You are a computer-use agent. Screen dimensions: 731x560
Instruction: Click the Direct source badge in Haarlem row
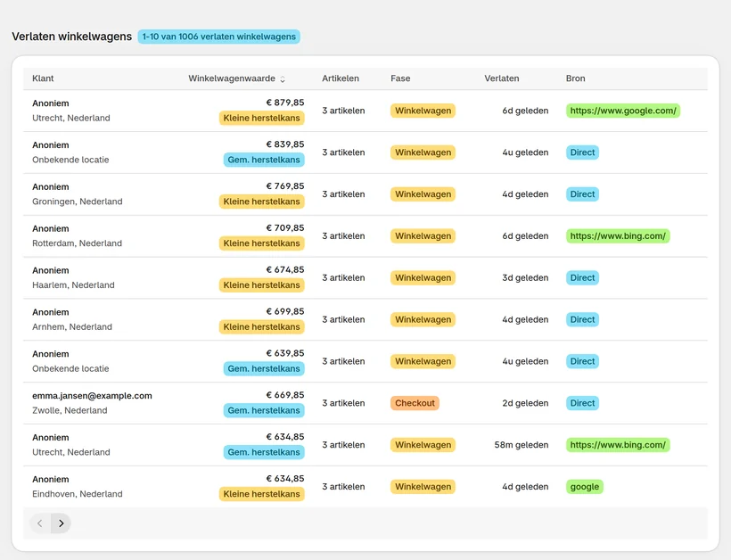pos(582,278)
